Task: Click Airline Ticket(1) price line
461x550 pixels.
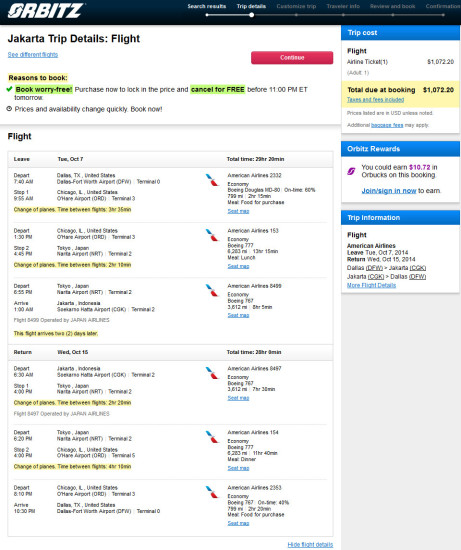Action: [400, 62]
